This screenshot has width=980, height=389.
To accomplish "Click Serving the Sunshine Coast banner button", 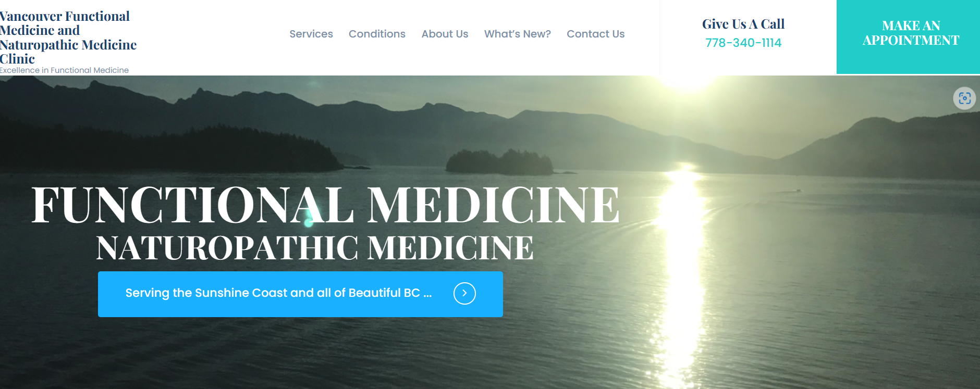I will tap(300, 294).
